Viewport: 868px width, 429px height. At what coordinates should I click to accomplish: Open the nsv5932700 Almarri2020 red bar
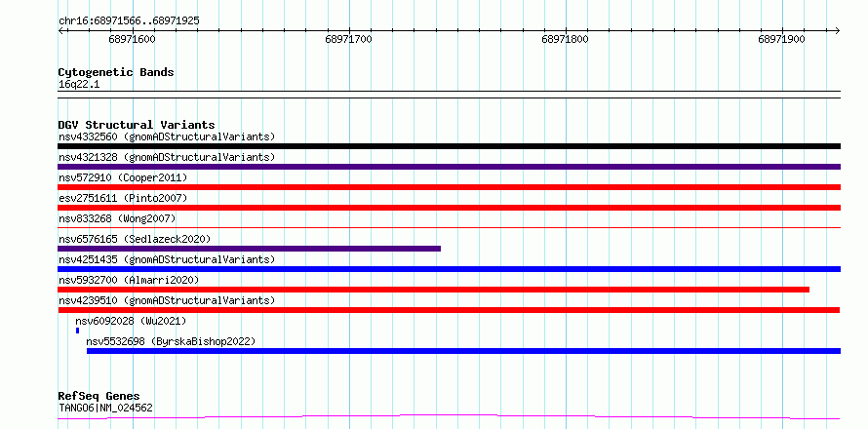pyautogui.click(x=433, y=290)
